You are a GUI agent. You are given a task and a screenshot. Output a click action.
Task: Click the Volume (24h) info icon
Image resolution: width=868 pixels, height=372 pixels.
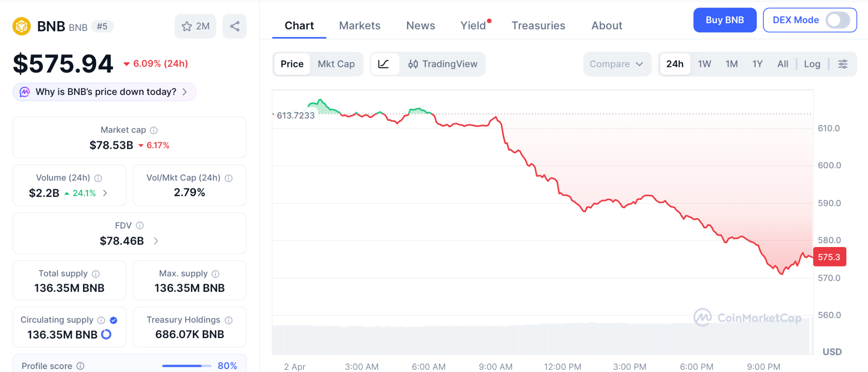coord(98,178)
